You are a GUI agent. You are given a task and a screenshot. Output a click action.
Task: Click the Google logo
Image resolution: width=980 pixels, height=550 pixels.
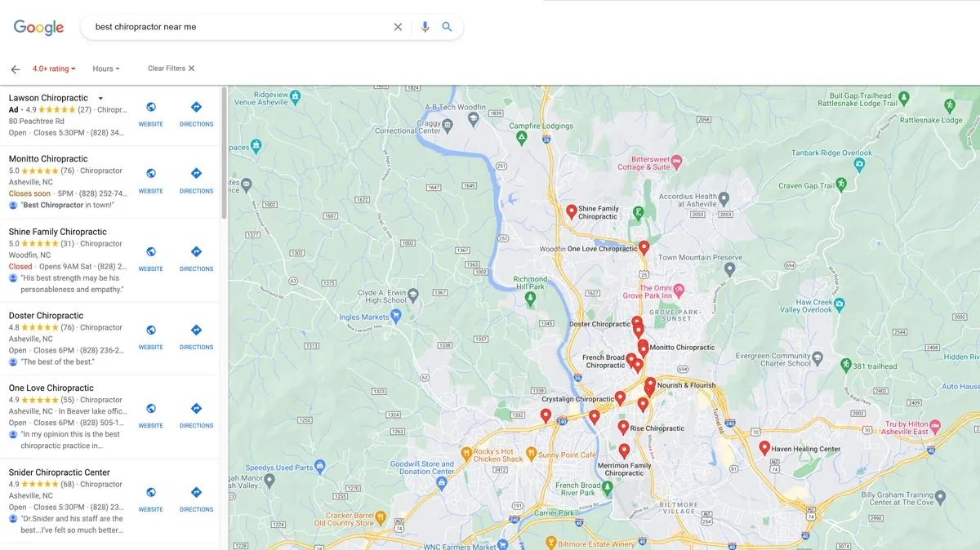38,27
